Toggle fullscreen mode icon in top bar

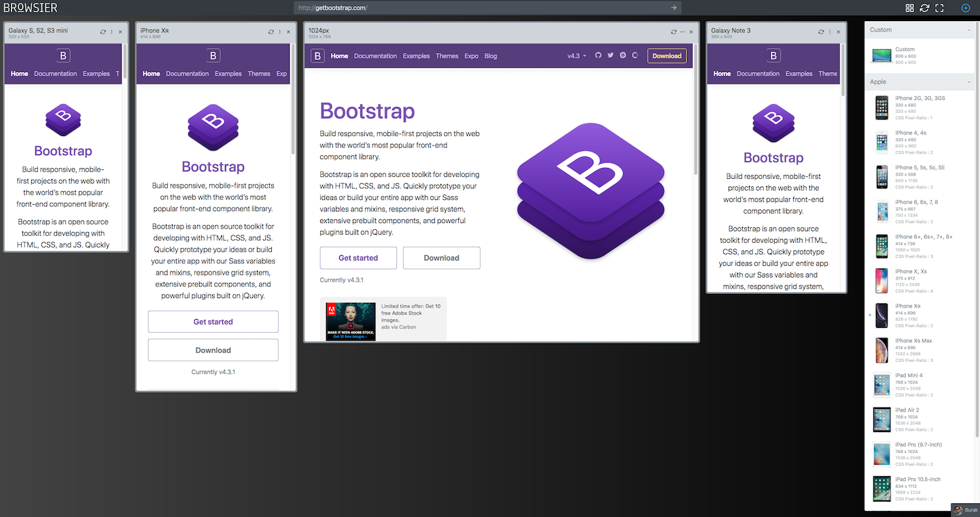tap(940, 8)
